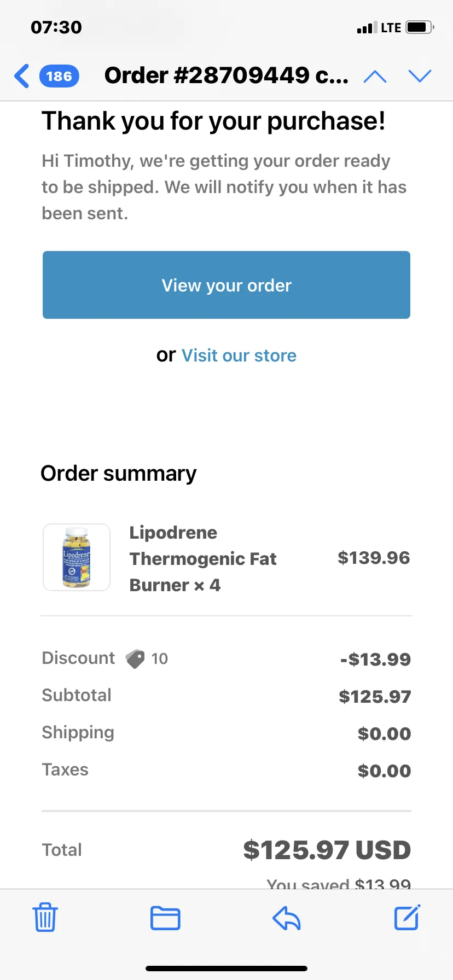Delete this email with the trash icon

[45, 917]
